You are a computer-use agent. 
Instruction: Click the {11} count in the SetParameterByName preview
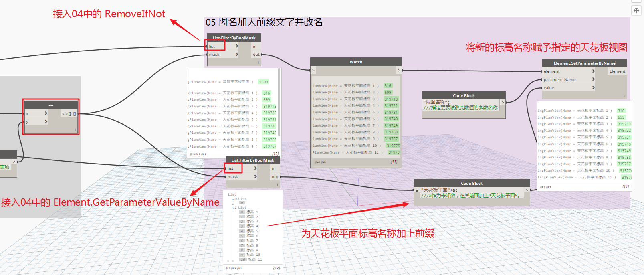[626, 187]
